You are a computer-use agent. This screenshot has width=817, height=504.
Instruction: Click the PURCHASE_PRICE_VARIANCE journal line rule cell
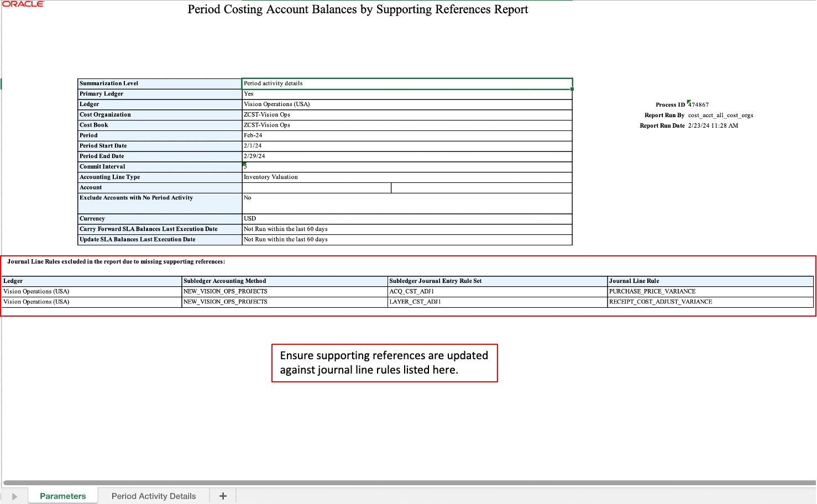(x=710, y=291)
